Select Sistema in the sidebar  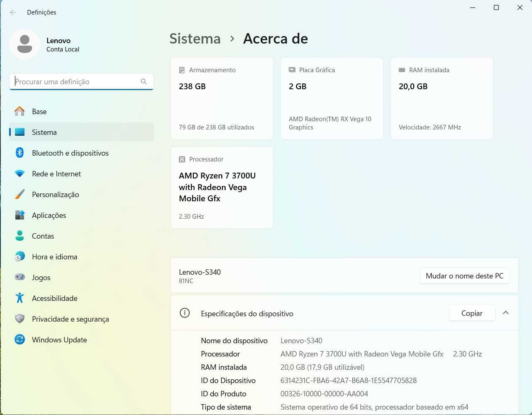click(81, 132)
